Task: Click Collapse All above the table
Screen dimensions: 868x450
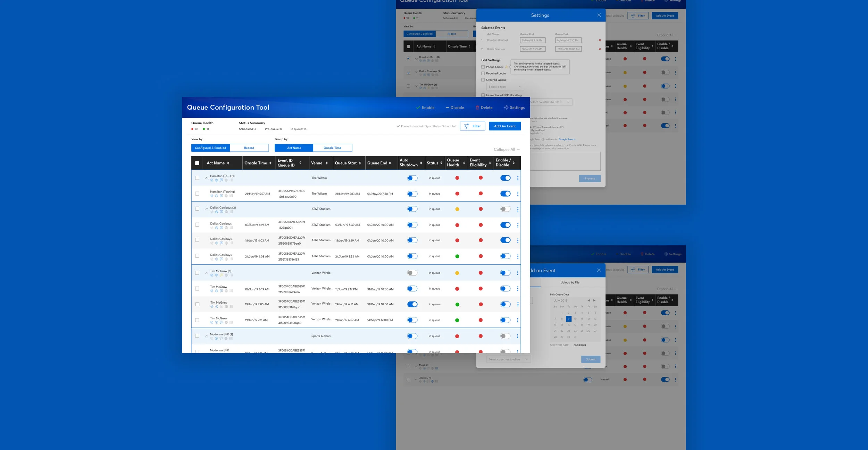Action: (507, 150)
